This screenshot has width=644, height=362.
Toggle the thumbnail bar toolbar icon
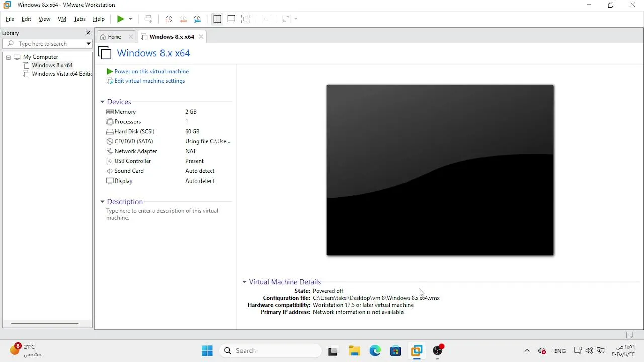[x=231, y=19]
